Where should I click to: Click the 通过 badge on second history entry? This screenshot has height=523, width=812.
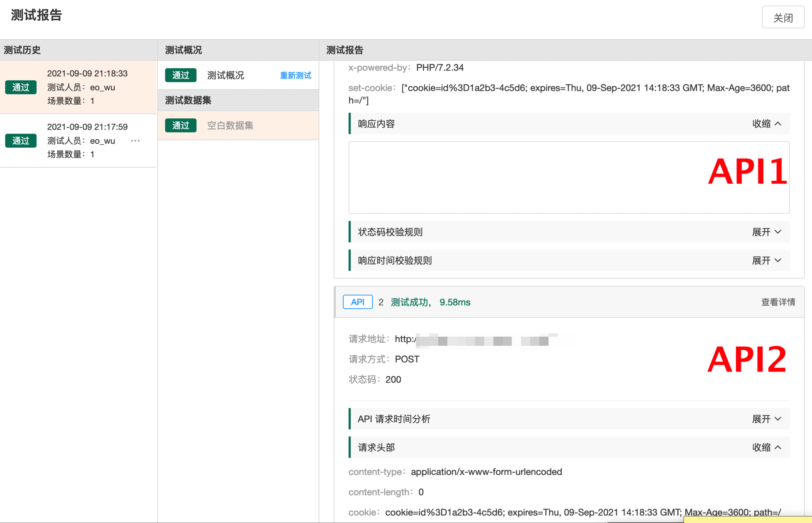pyautogui.click(x=21, y=141)
